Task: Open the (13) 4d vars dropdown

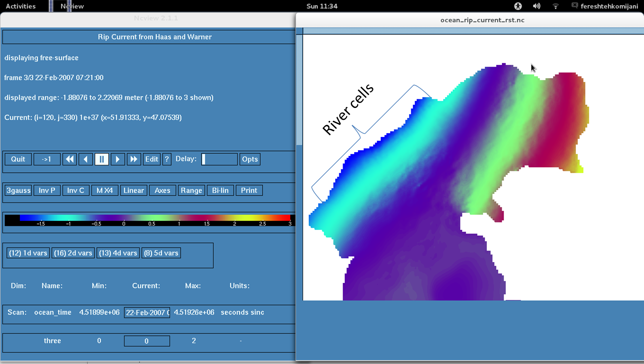Action: click(x=118, y=253)
